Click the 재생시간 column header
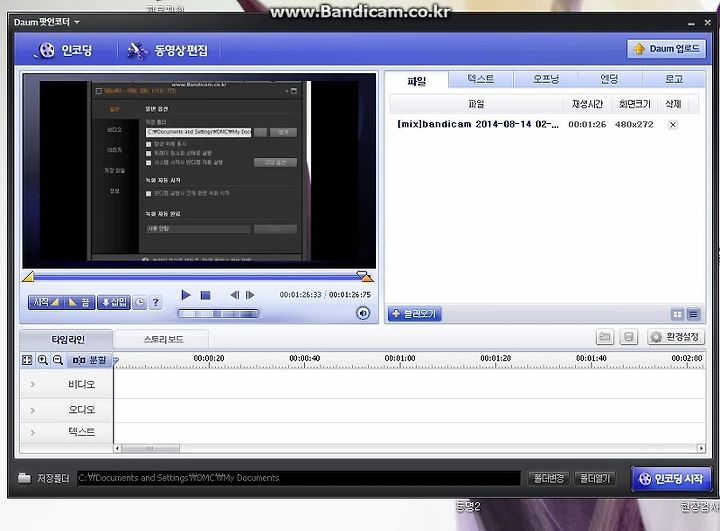Image resolution: width=720 pixels, height=531 pixels. tap(587, 104)
